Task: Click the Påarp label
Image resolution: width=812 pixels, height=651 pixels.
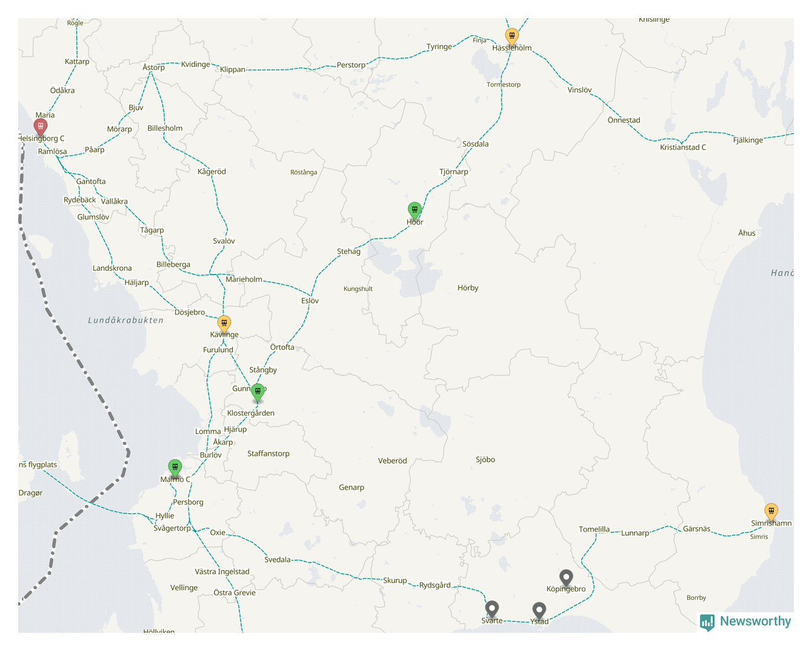Action: [95, 150]
